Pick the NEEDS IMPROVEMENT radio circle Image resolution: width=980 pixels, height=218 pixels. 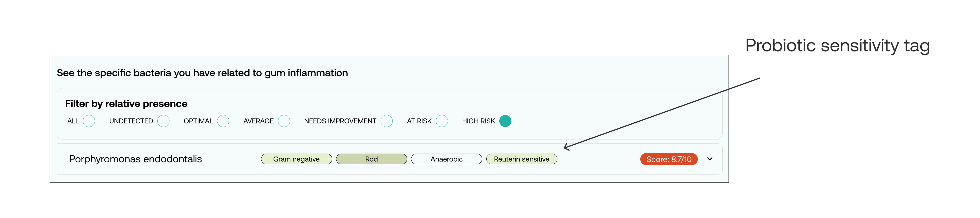click(387, 121)
